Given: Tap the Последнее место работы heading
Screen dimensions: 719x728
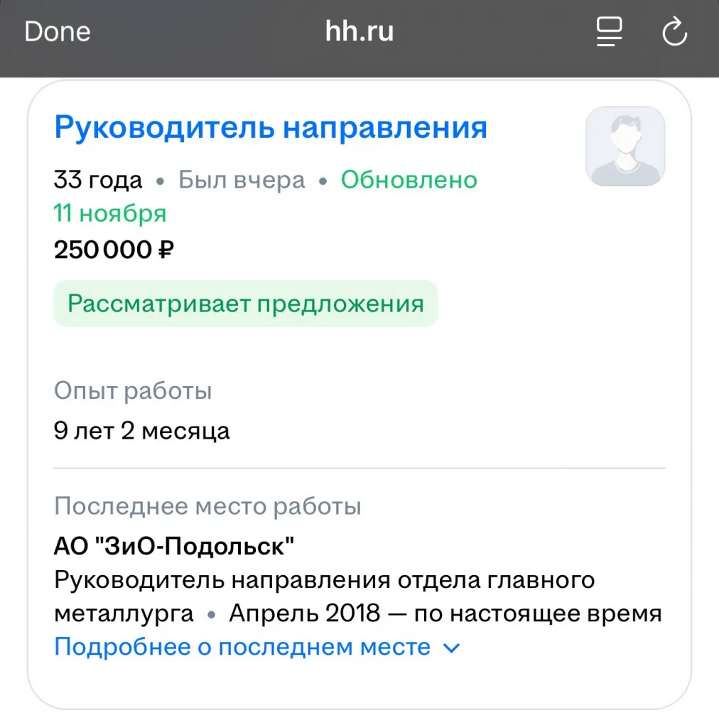Looking at the screenshot, I should pyautogui.click(x=207, y=507).
